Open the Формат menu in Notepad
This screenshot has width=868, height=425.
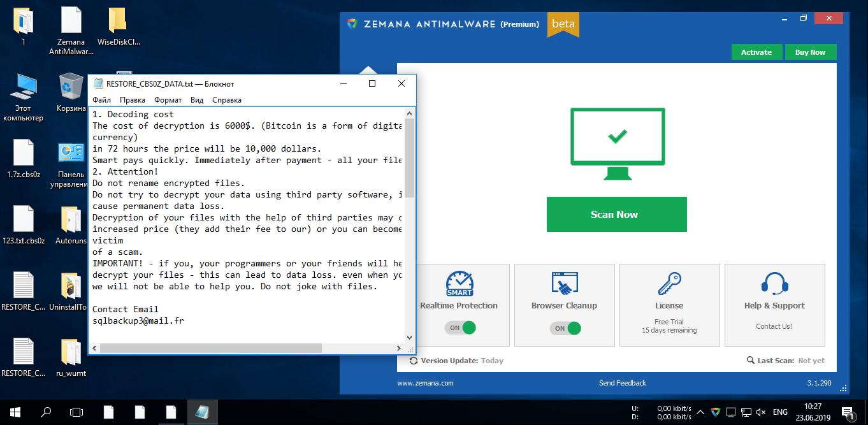click(x=168, y=100)
